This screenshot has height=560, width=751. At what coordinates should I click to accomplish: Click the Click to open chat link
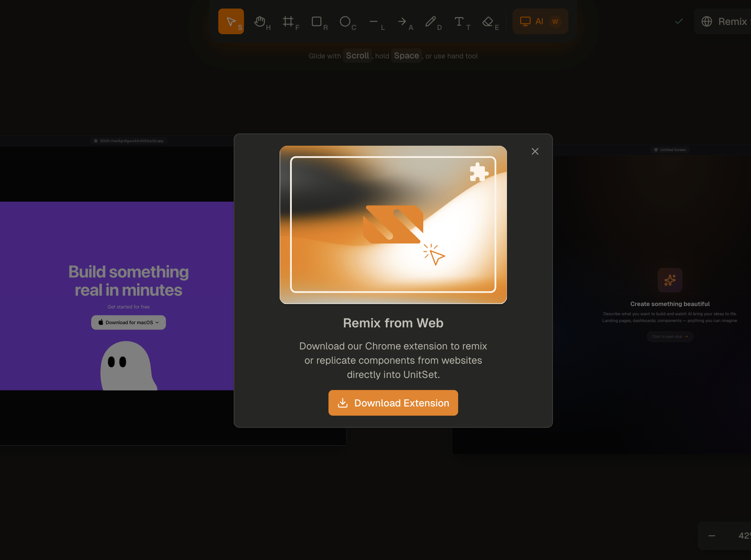pos(670,336)
